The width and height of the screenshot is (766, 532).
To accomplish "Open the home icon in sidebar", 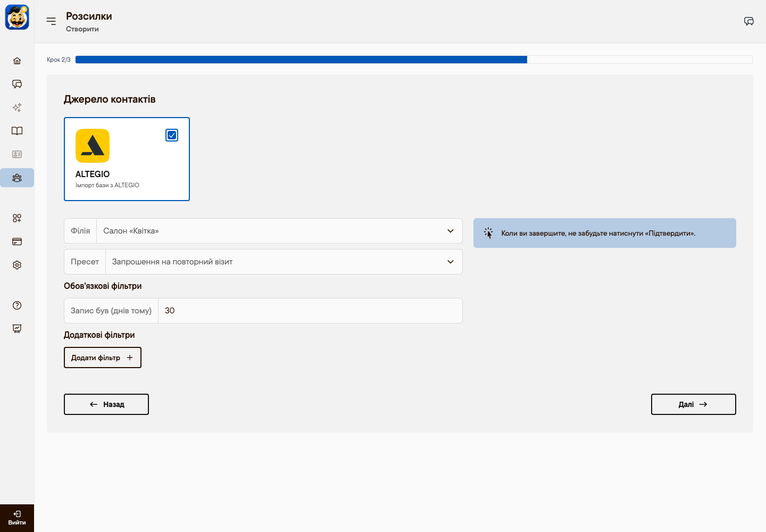I will [x=17, y=61].
